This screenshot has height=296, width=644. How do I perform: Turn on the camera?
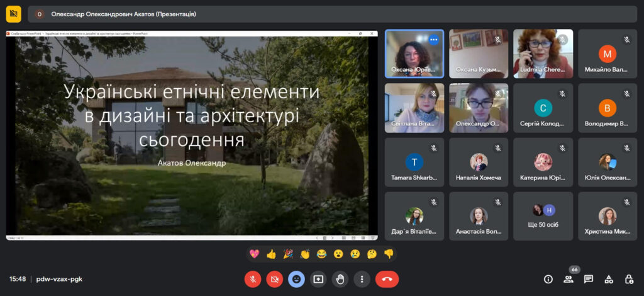(x=274, y=279)
